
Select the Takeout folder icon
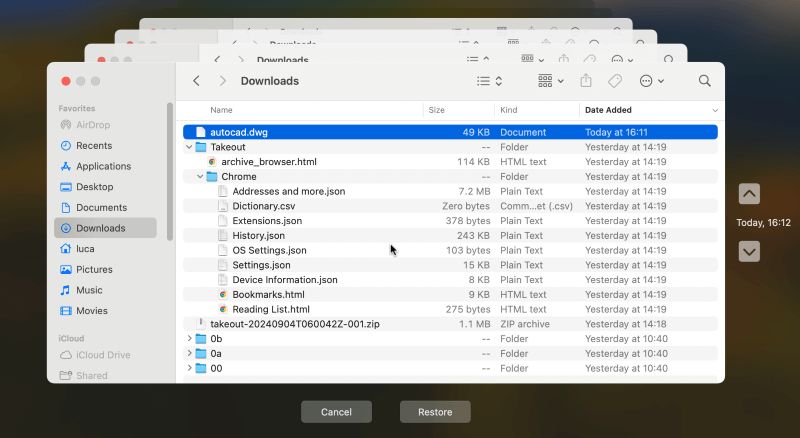tap(201, 147)
